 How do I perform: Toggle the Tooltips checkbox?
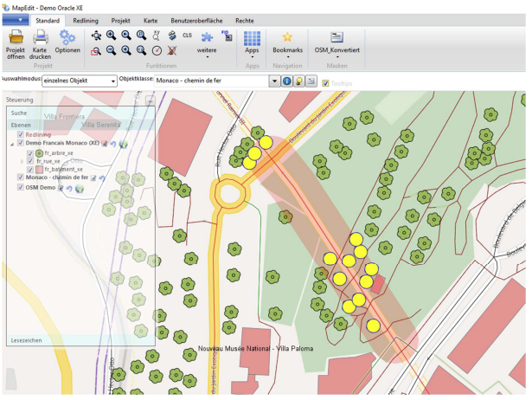325,82
